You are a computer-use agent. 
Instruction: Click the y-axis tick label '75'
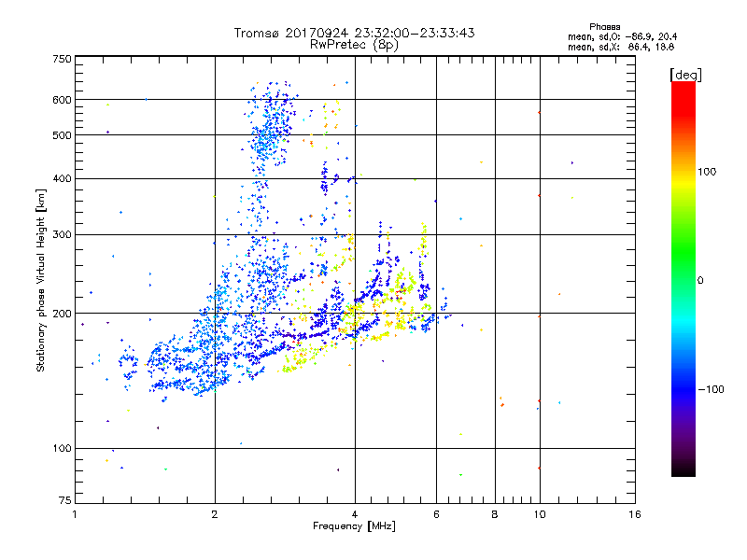[x=65, y=500]
